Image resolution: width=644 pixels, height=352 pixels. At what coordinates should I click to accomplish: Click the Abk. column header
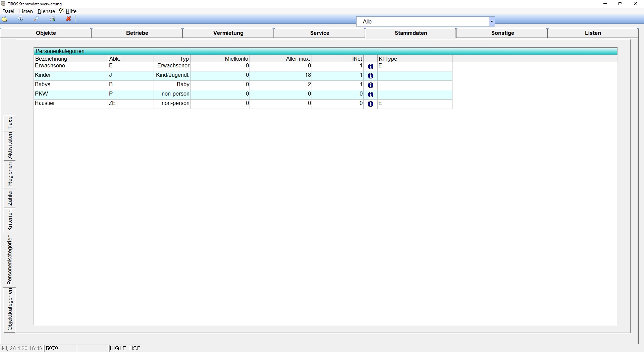point(131,59)
